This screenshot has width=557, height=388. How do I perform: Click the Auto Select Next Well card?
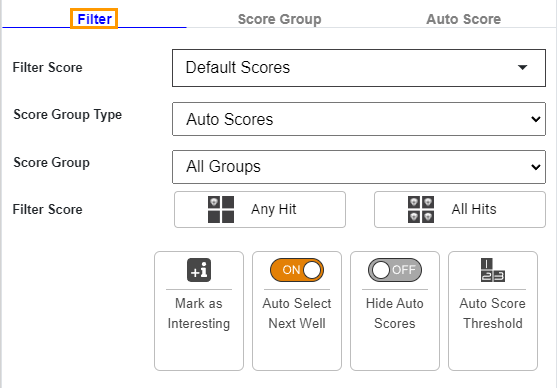point(297,311)
